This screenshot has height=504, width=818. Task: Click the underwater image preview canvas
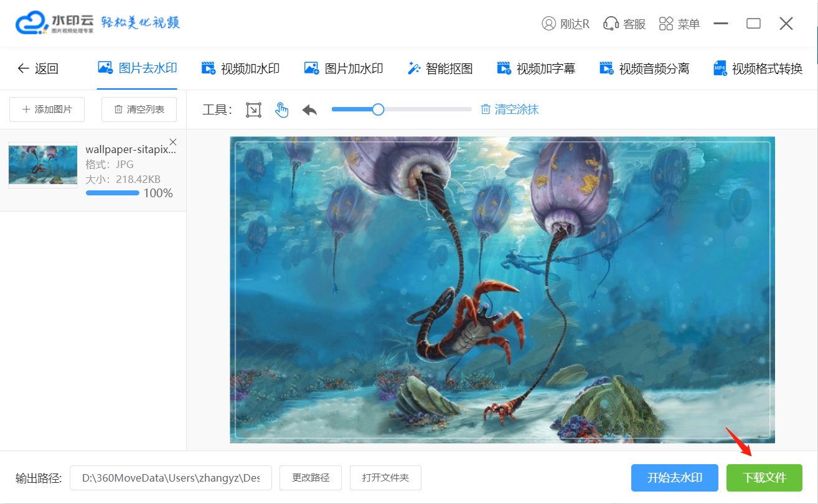(502, 290)
